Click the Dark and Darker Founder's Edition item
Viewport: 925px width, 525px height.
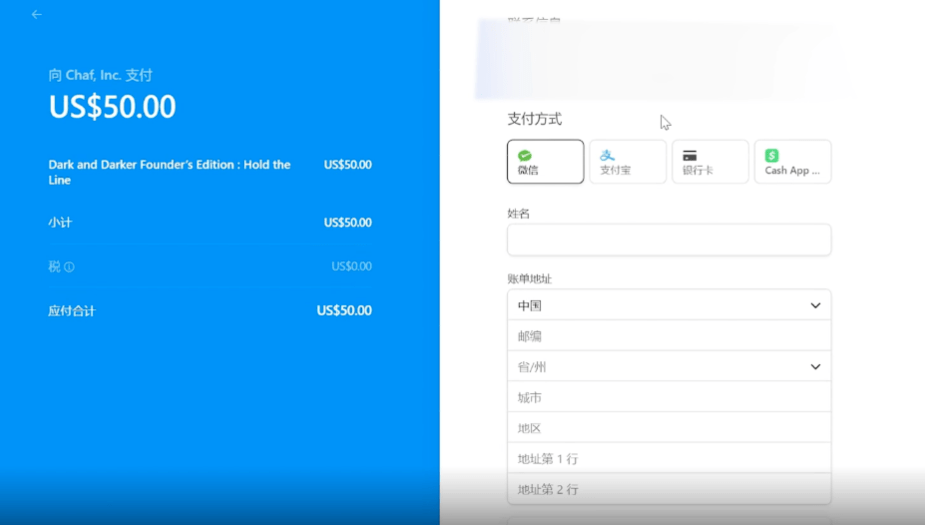[170, 172]
